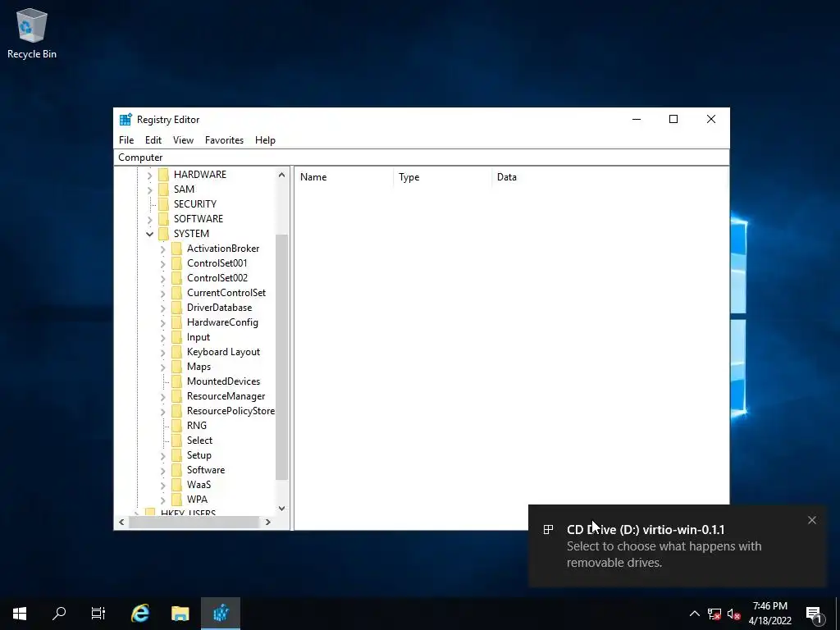
Task: Open Task View from taskbar
Action: click(x=98, y=614)
